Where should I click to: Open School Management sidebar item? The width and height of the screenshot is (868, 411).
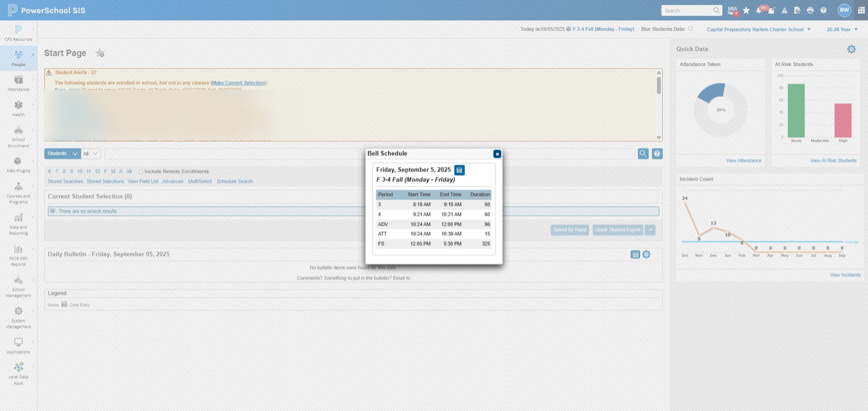(x=18, y=286)
